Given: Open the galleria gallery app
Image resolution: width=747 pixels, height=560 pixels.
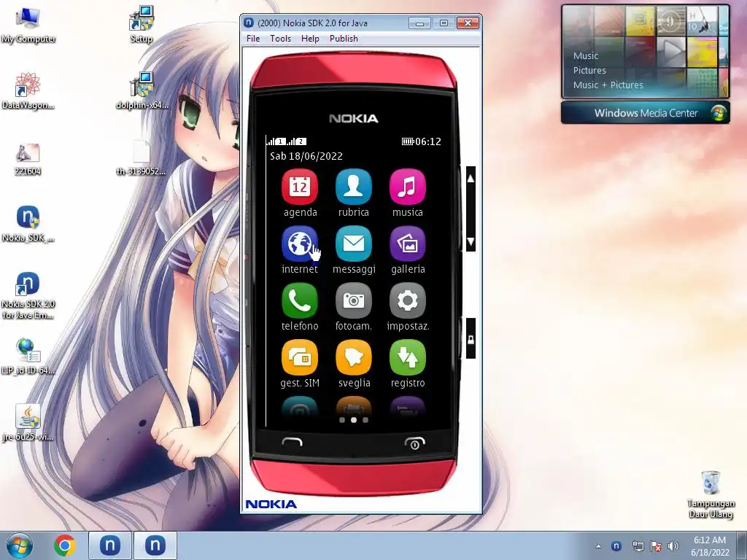Looking at the screenshot, I should tap(407, 244).
